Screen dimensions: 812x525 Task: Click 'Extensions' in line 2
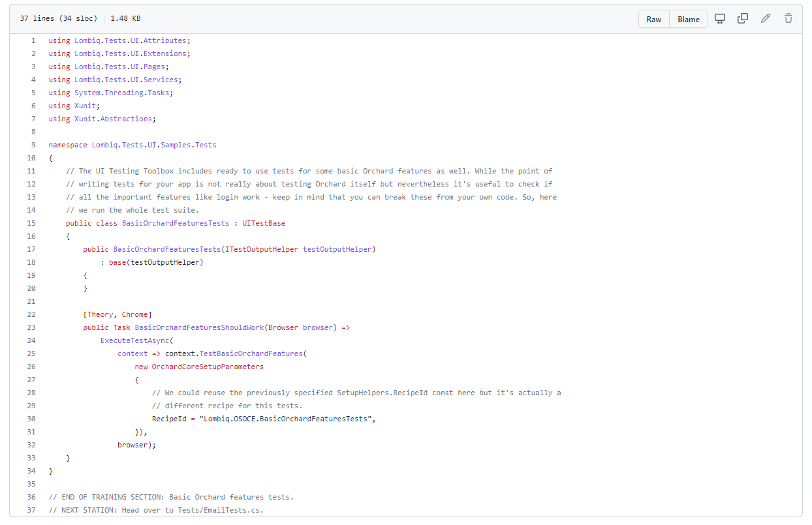(x=165, y=53)
